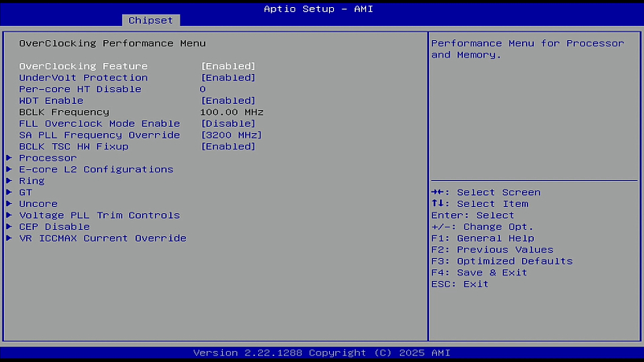The image size is (644, 362).
Task: Expand E-core L2 Configurations submenu
Action: point(96,169)
